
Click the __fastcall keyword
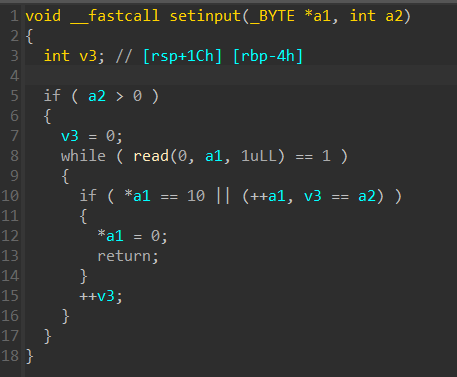pyautogui.click(x=115, y=16)
